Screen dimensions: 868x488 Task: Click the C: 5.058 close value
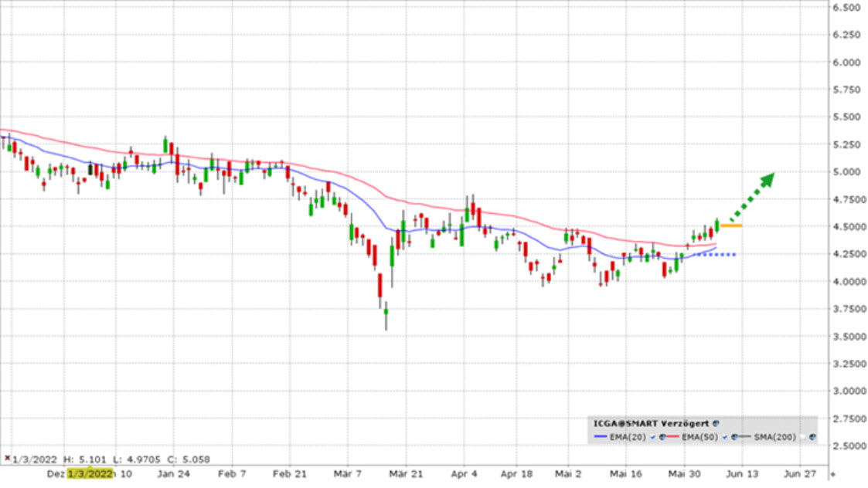189,459
